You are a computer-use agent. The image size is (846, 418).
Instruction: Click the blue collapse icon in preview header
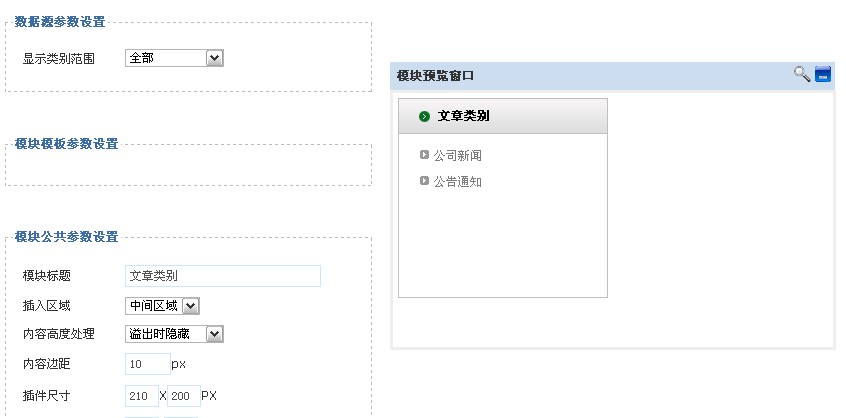[823, 74]
